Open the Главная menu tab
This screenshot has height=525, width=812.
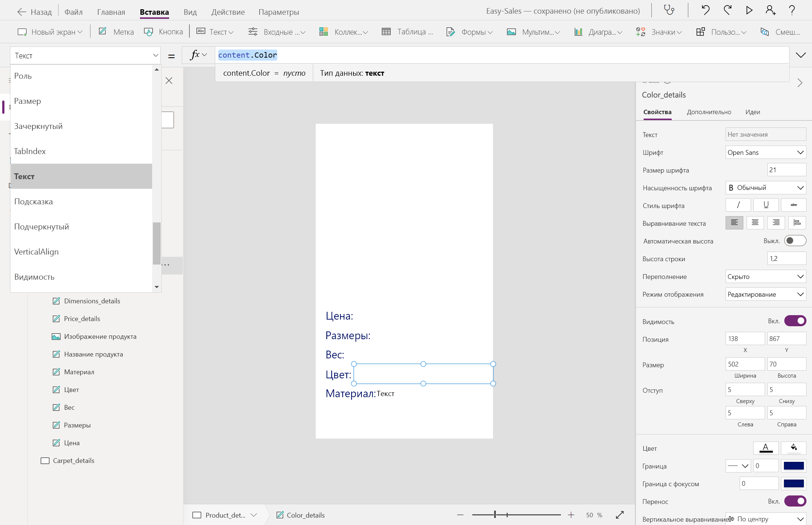click(x=111, y=12)
